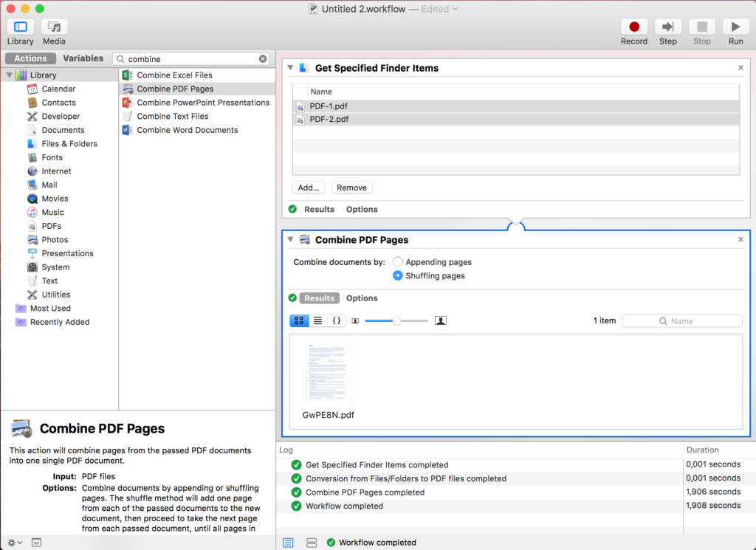Select the Appending pages option
Viewport: 756px width, 550px height.
(x=397, y=261)
